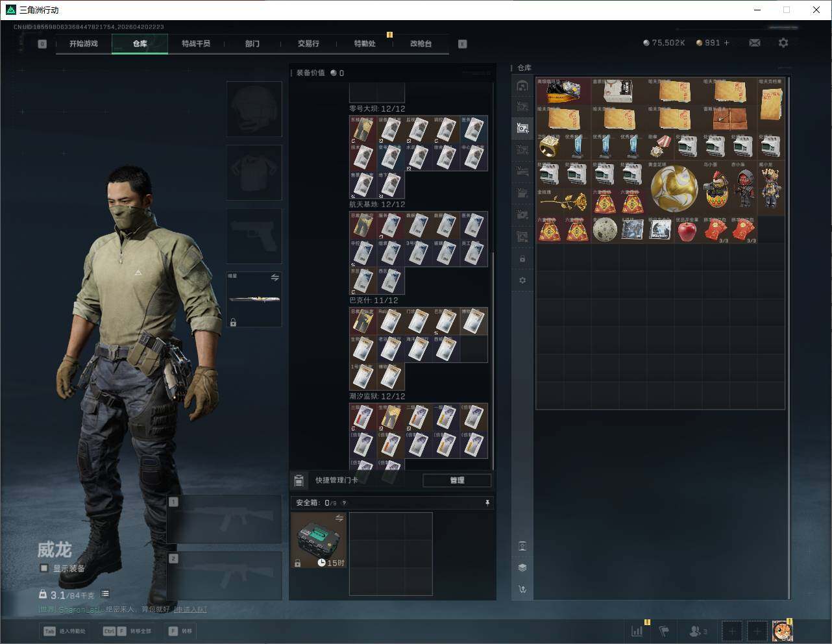
Task: Open the 安全箱 help question mark
Action: click(344, 503)
